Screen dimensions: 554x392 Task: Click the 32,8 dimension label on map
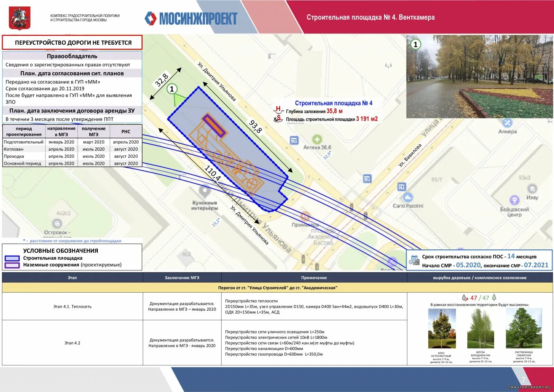162,80
